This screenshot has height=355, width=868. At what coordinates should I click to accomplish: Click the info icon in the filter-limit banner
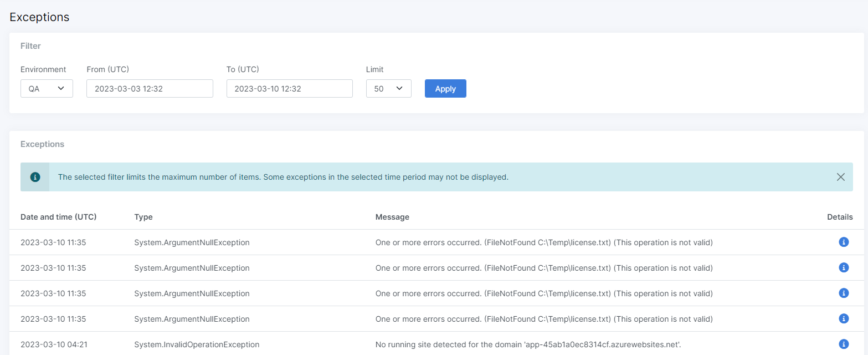(x=35, y=177)
